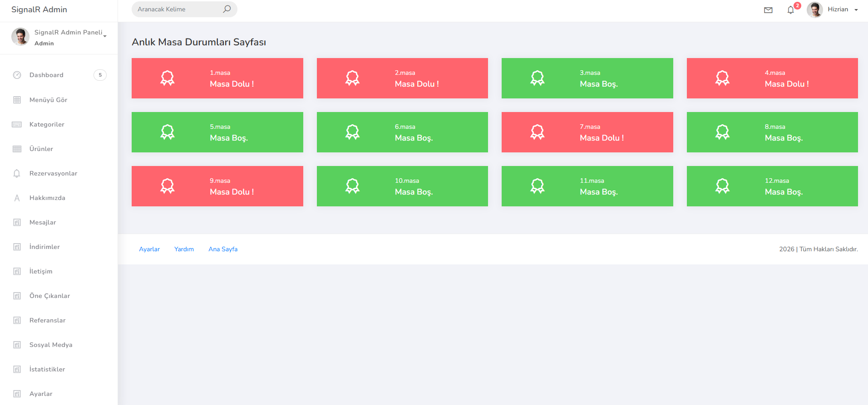Click the Hakkımızda letter icon in sidebar
Viewport: 868px width, 405px height.
[17, 198]
